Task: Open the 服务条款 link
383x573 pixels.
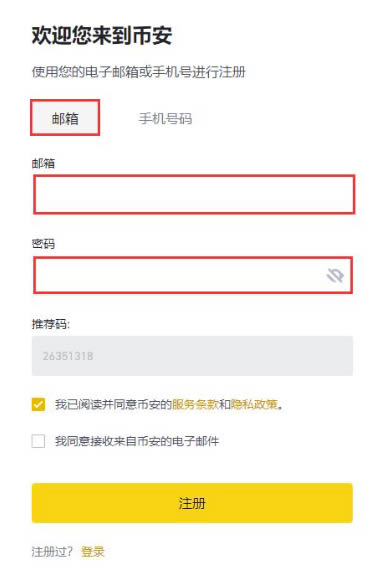Action: (195, 405)
